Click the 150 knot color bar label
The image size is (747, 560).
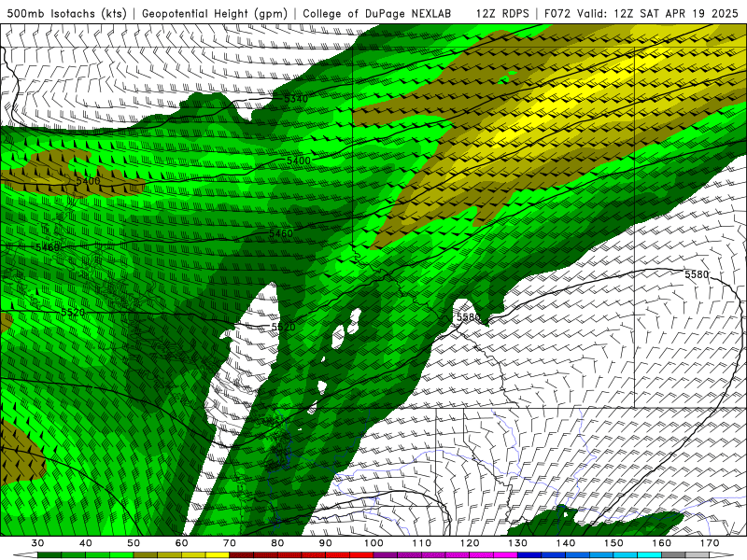613,543
